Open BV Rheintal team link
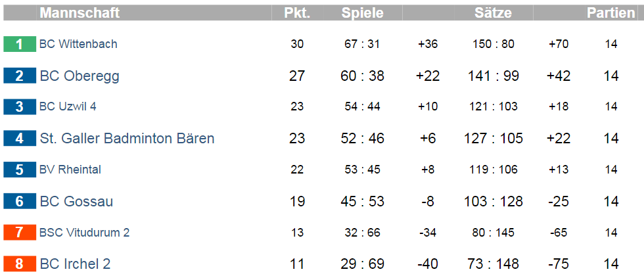The image size is (644, 280). coord(70,170)
